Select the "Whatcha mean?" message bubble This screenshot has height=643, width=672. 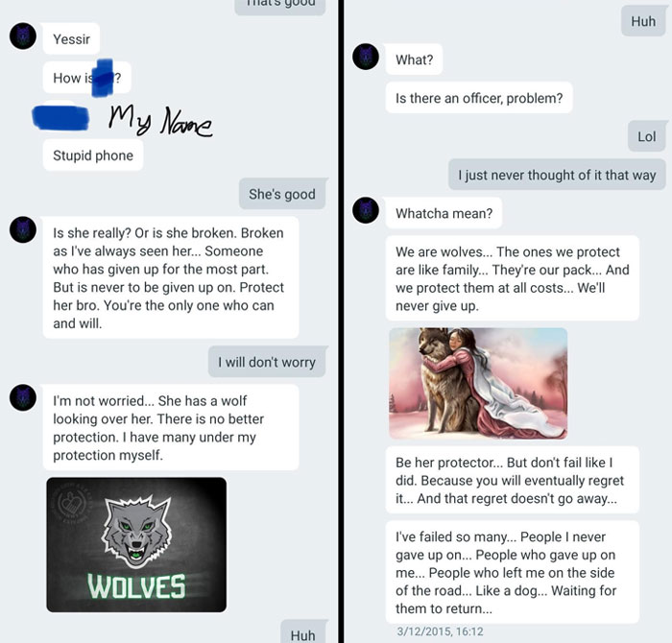pos(444,213)
